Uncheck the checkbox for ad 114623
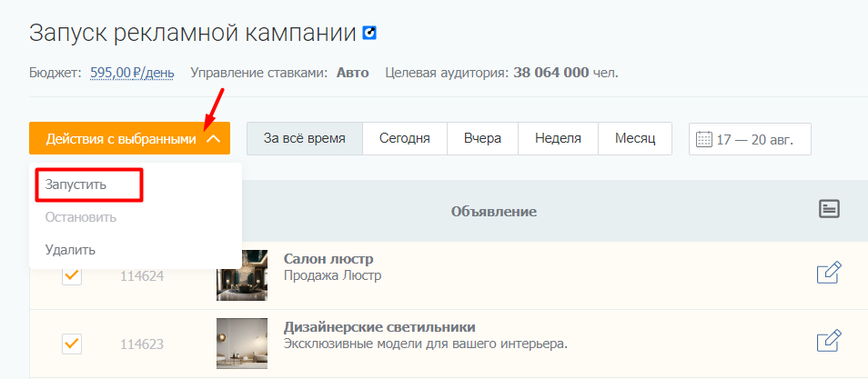Viewport: 868px width, 379px height. click(72, 344)
